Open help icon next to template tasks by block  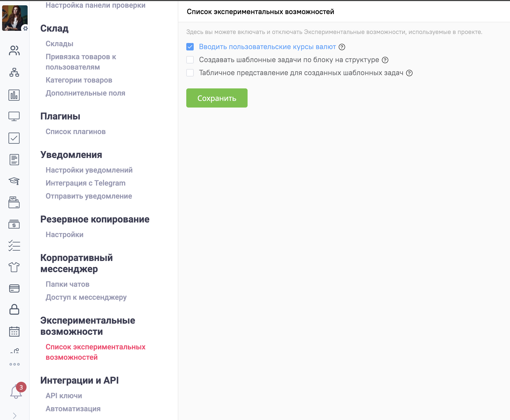385,60
